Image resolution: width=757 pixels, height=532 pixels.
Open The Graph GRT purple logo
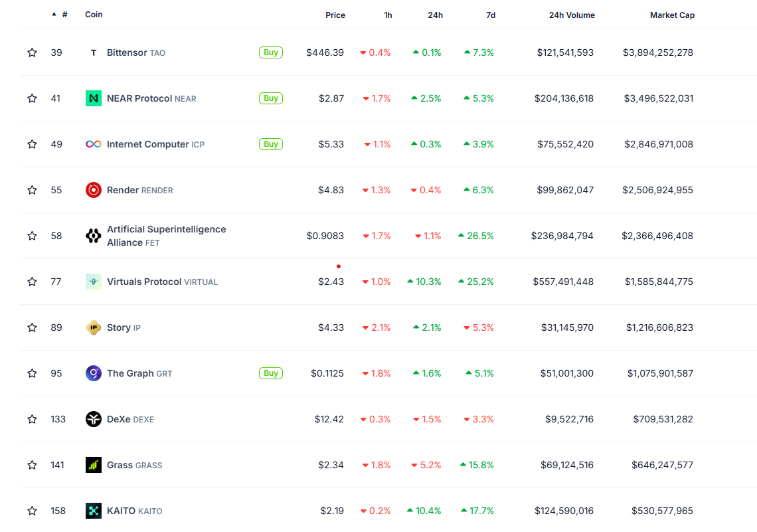(x=93, y=373)
